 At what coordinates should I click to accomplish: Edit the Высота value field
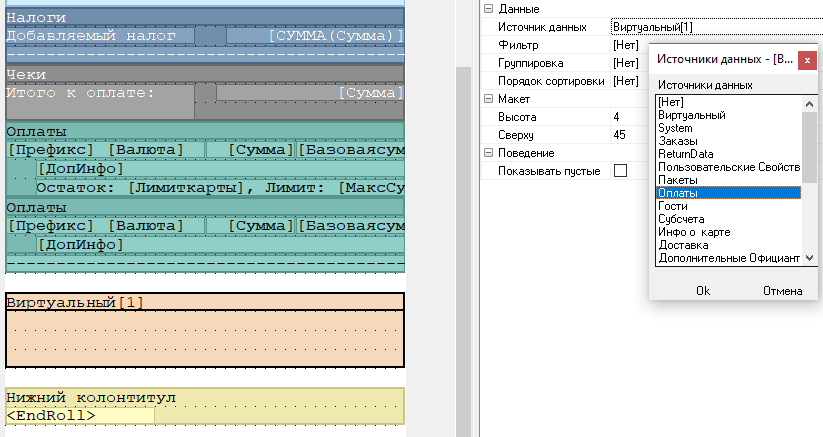[x=628, y=117]
